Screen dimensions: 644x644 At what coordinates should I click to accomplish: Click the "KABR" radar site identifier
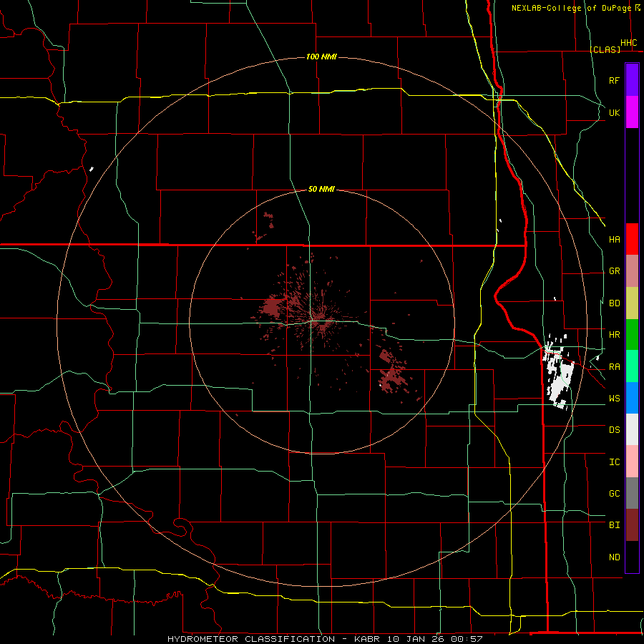point(367,639)
